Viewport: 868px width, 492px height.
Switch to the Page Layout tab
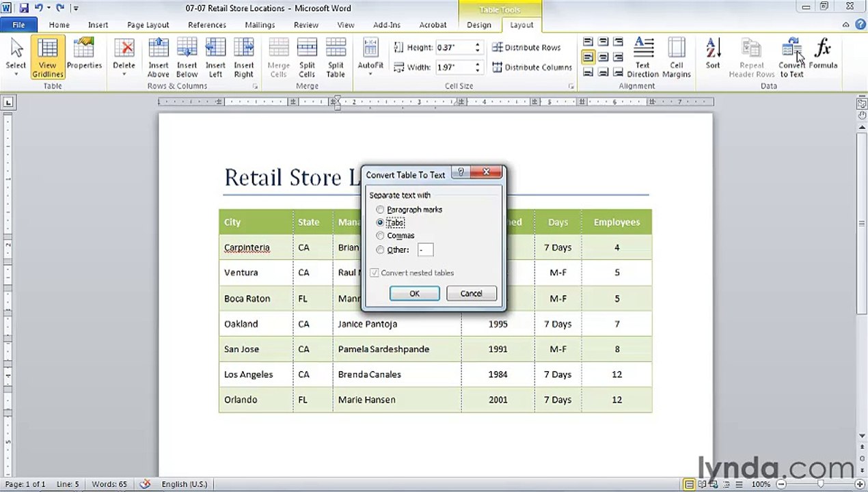(148, 25)
